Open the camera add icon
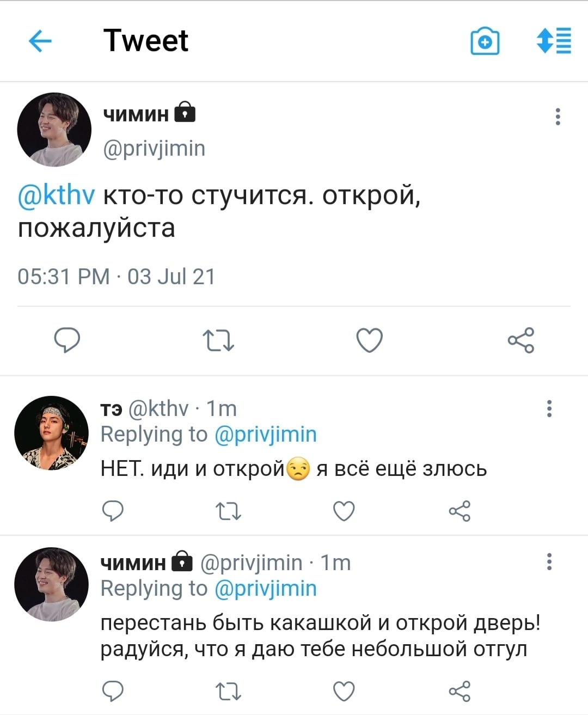588x715 pixels. pyautogui.click(x=485, y=41)
